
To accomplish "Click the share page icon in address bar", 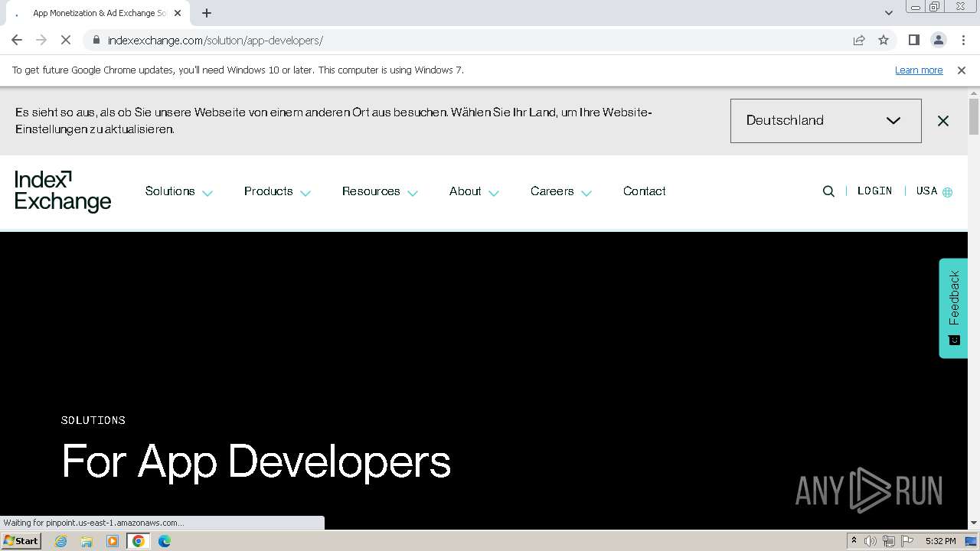I will [x=859, y=40].
